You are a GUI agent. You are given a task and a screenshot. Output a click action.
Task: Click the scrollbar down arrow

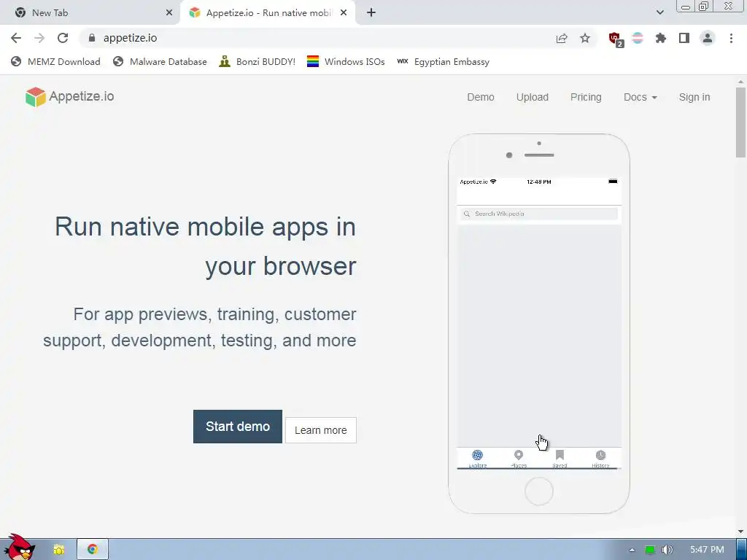[x=740, y=532]
